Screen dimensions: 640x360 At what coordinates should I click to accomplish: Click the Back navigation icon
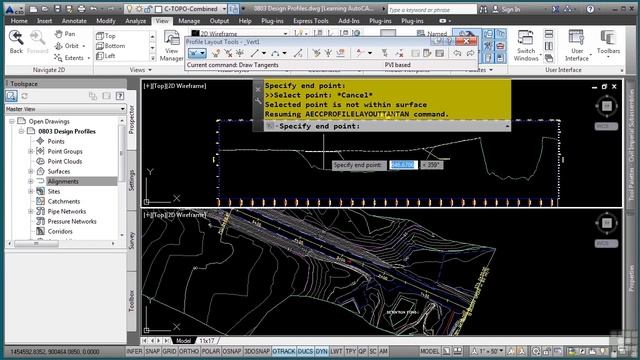click(16, 42)
